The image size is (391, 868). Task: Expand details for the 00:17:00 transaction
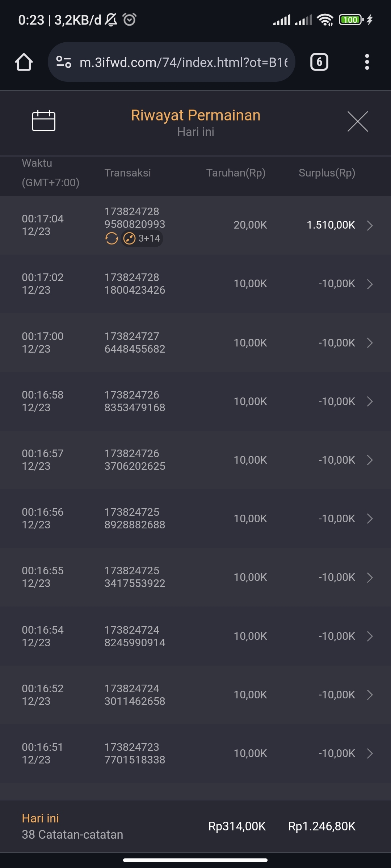pos(370,343)
